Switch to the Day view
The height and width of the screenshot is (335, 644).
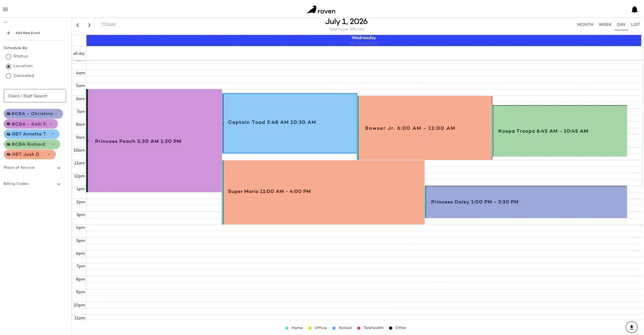621,25
